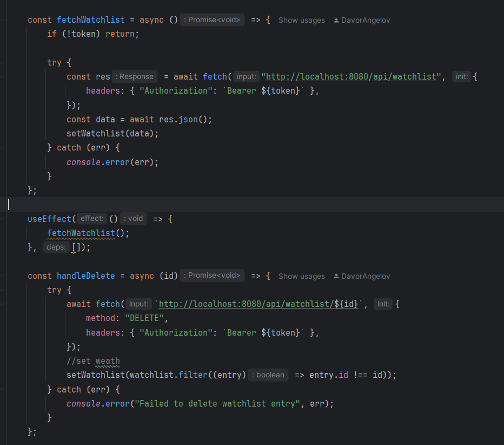Click Show usages next to handleDelete
Image resolution: width=504 pixels, height=445 pixels.
302,276
